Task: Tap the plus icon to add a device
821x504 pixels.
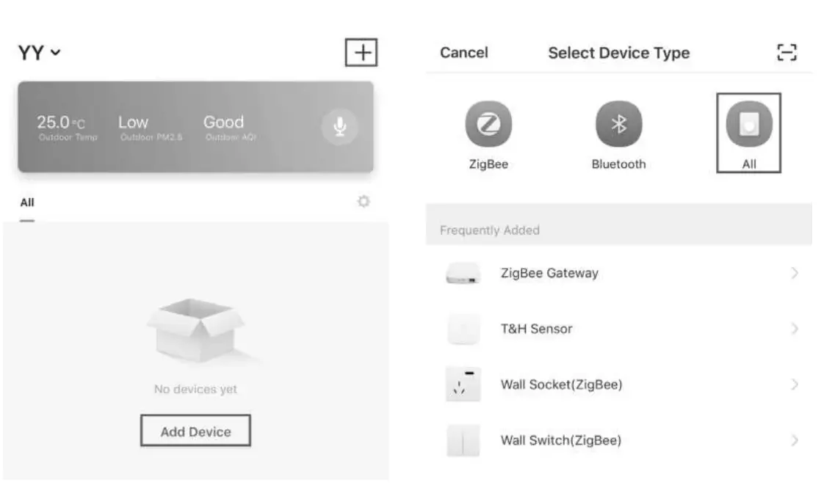Action: [x=361, y=51]
